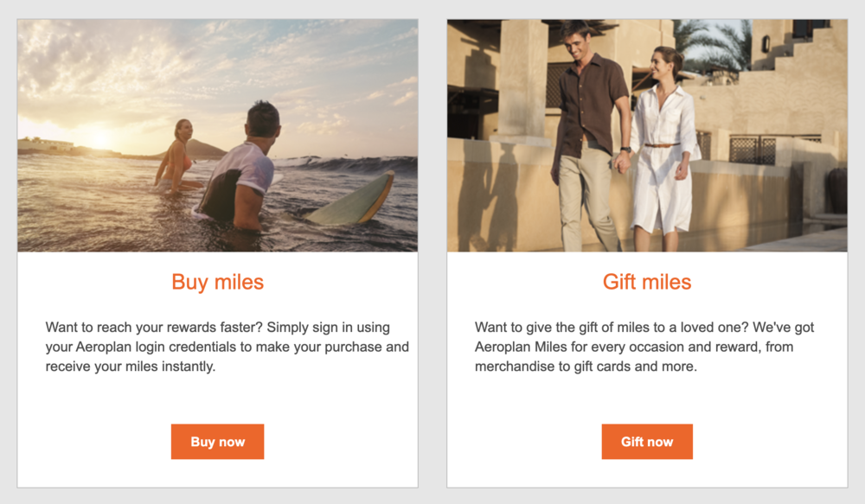Click the wall lamp in the resort photo
Screen dimensions: 865x504
pos(766,43)
